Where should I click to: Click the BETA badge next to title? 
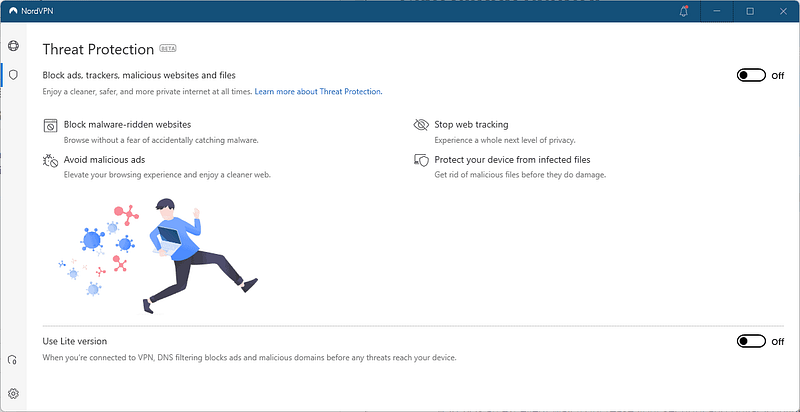pos(168,48)
